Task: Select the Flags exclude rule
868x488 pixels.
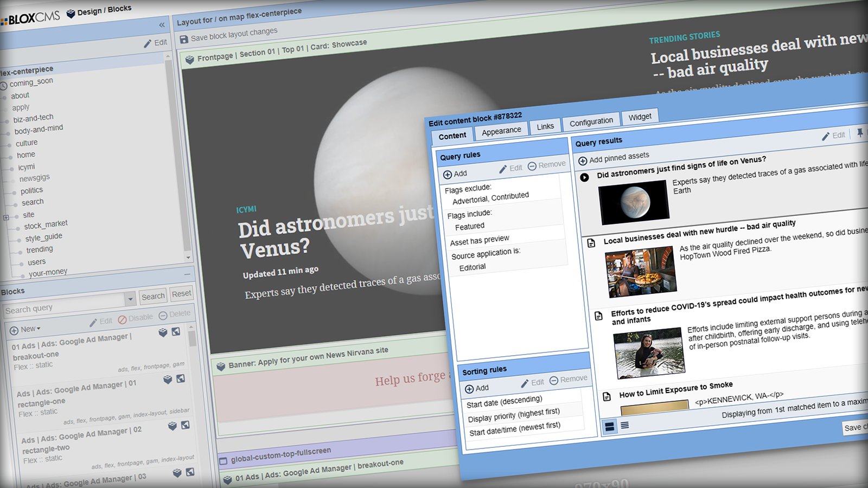Action: (501, 195)
